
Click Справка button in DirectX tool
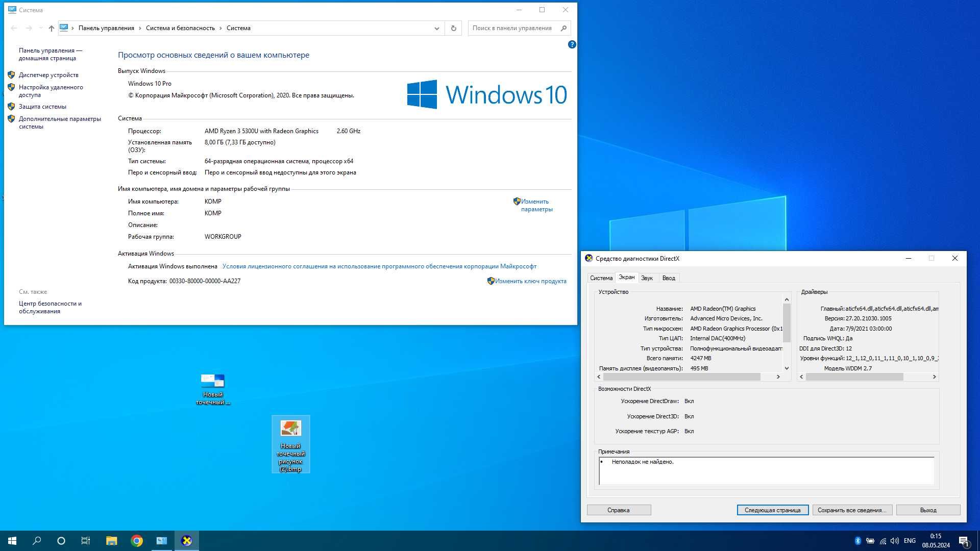tap(619, 510)
